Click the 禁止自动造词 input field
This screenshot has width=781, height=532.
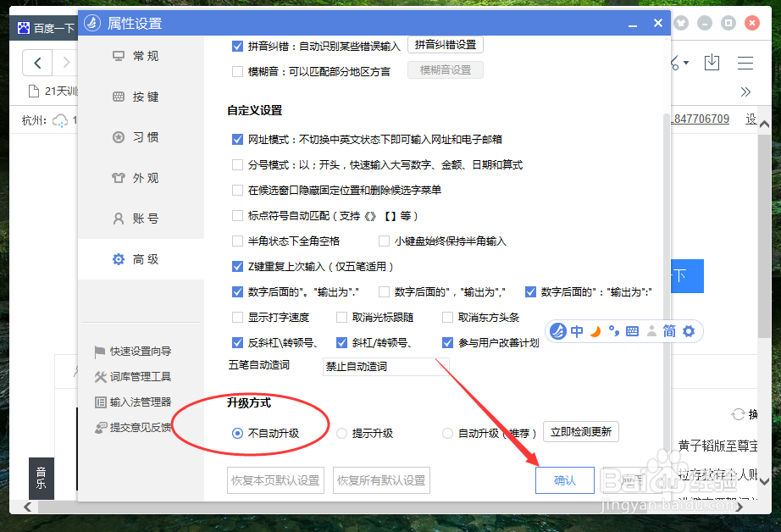385,366
